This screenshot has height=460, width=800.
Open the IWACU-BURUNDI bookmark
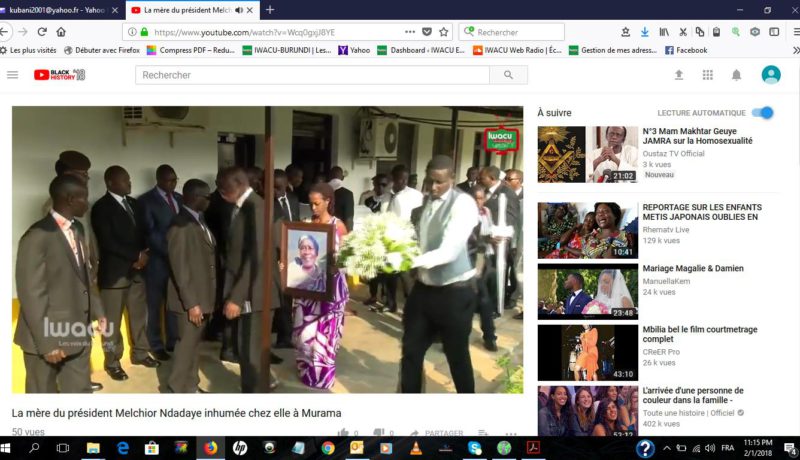click(x=287, y=50)
